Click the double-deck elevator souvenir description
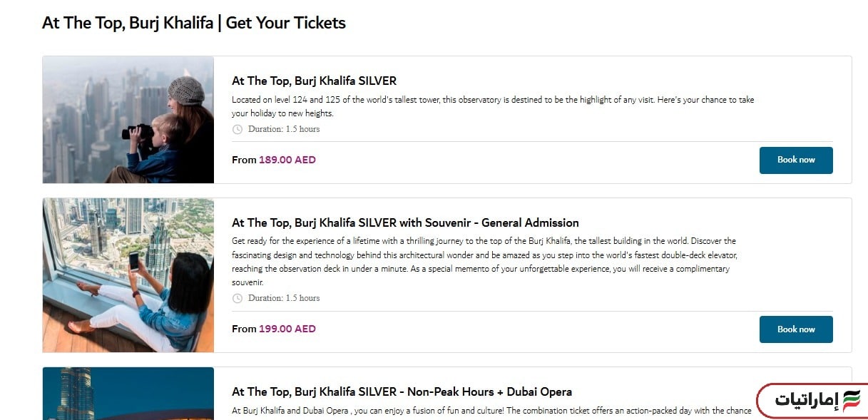The image size is (868, 420). [484, 262]
